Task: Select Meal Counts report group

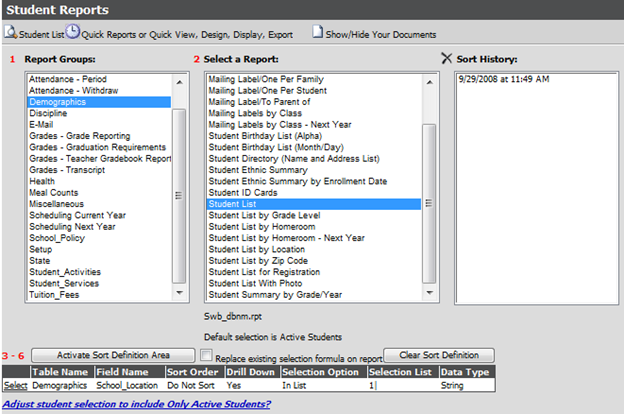Action: (x=99, y=193)
